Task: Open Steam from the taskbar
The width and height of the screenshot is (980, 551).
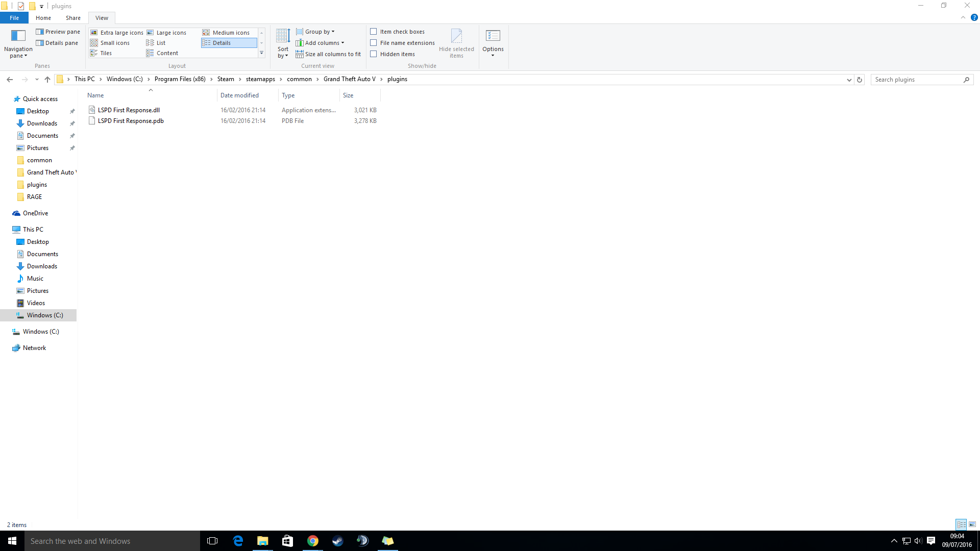Action: [x=337, y=541]
